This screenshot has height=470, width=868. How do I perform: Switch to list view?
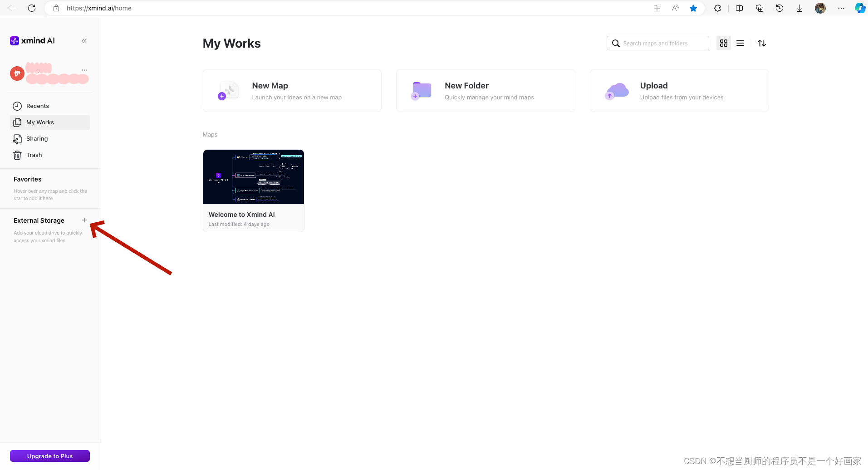pos(740,43)
